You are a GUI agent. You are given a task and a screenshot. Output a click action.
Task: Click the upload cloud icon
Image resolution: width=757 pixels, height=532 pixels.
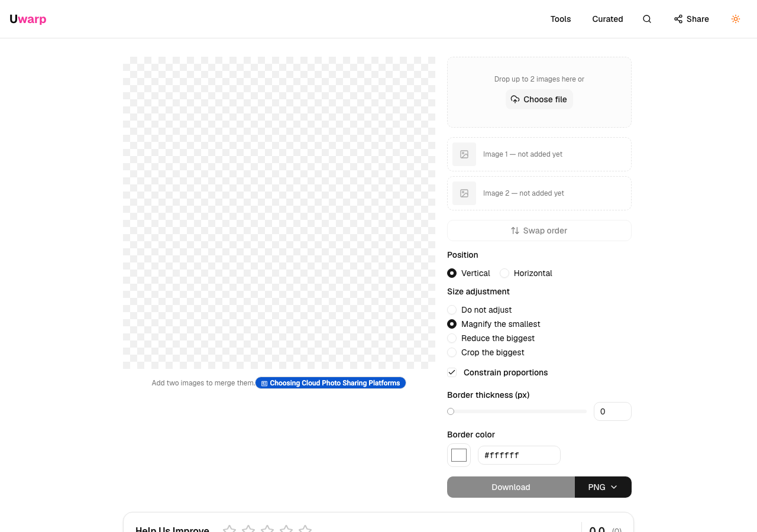(515, 99)
